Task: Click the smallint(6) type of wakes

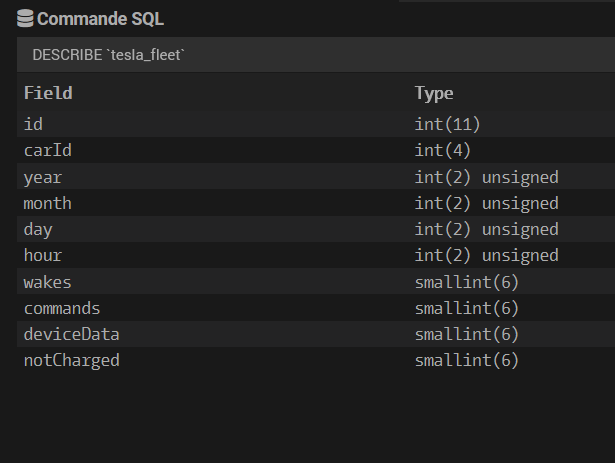Action: pos(467,282)
